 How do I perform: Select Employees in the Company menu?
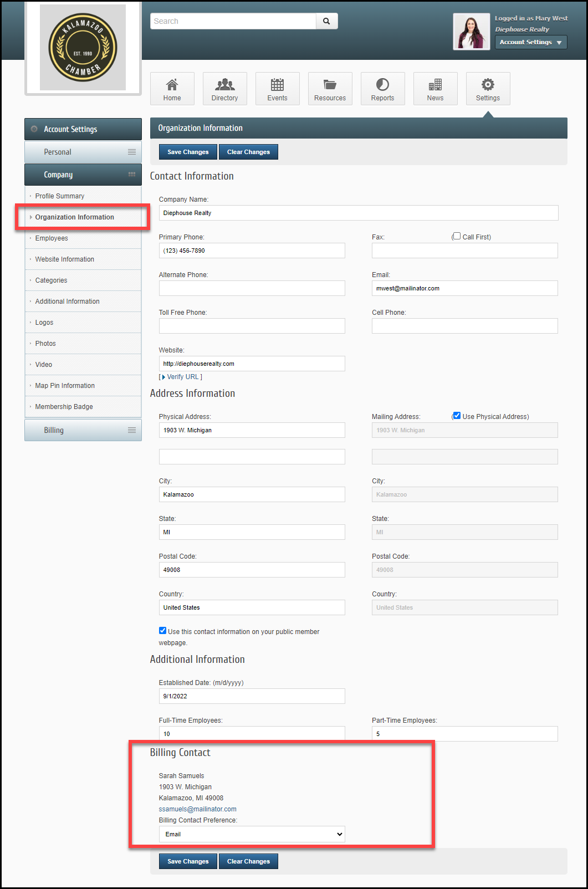pyautogui.click(x=52, y=238)
